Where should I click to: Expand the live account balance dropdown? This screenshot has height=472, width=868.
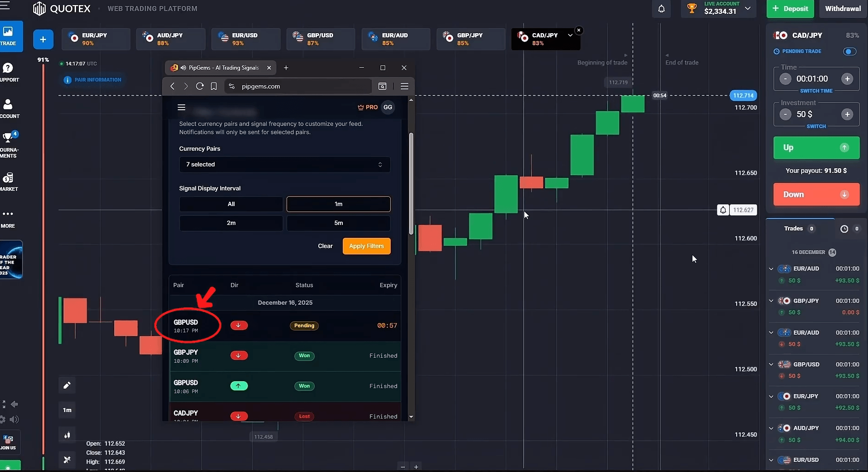(748, 8)
